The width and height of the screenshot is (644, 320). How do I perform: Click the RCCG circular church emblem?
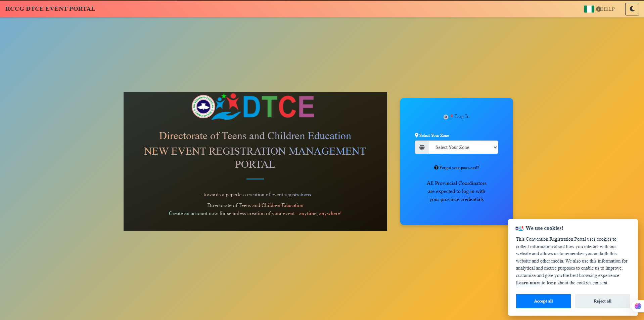[203, 107]
